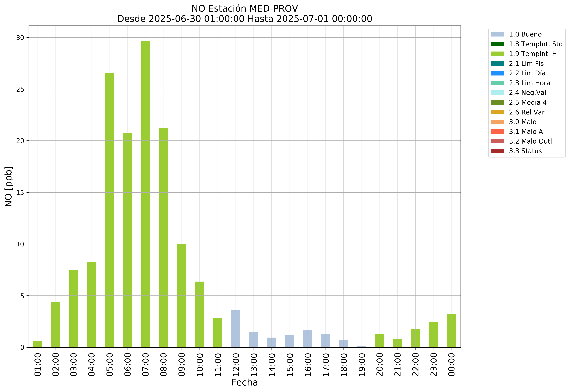The width and height of the screenshot is (570, 392).
Task: Click the 1.8 TempInt. Std legend swatch
Action: coord(497,44)
